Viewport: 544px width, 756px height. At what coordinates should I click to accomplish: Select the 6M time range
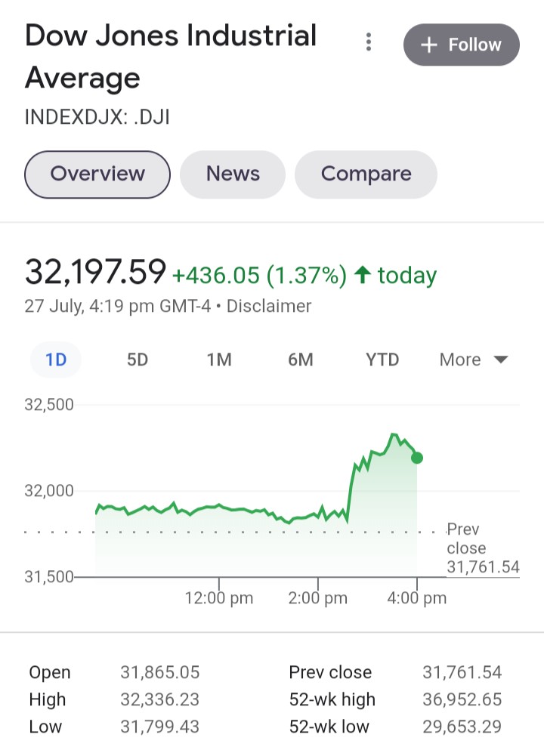point(301,359)
